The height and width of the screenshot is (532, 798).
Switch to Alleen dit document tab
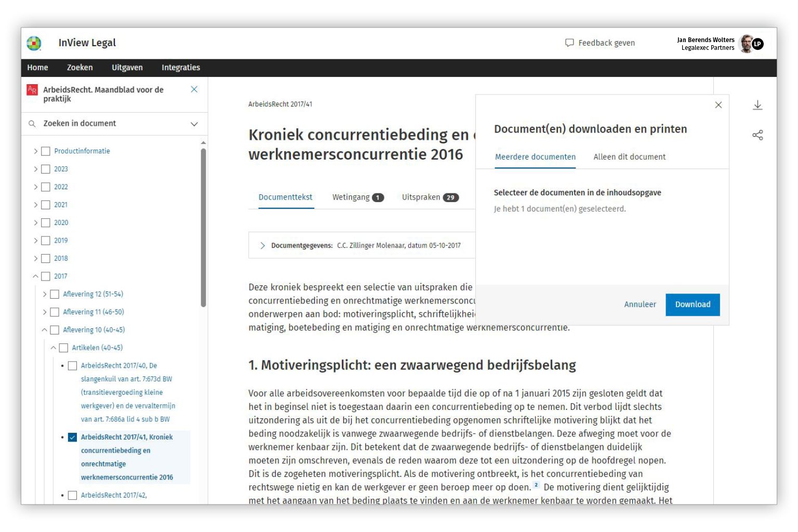tap(629, 157)
